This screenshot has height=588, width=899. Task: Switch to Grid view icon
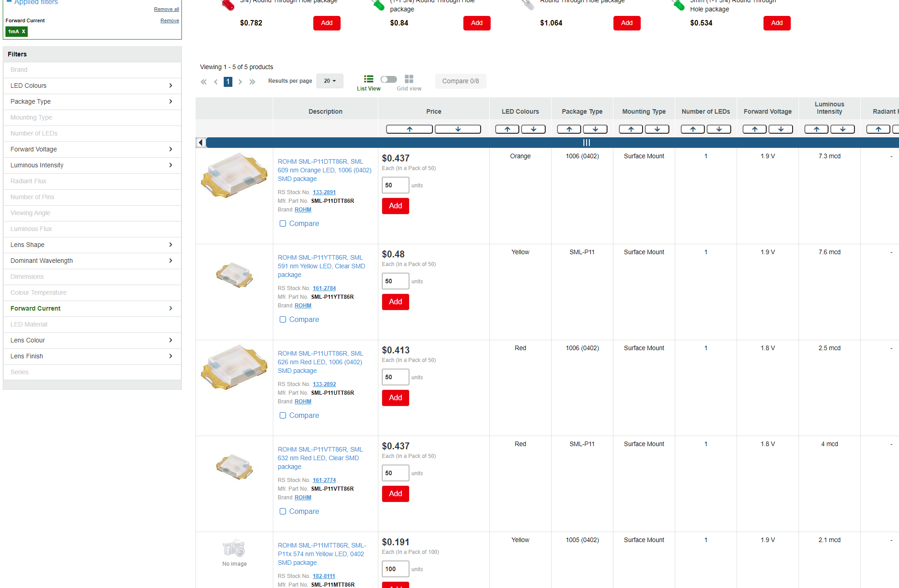409,79
